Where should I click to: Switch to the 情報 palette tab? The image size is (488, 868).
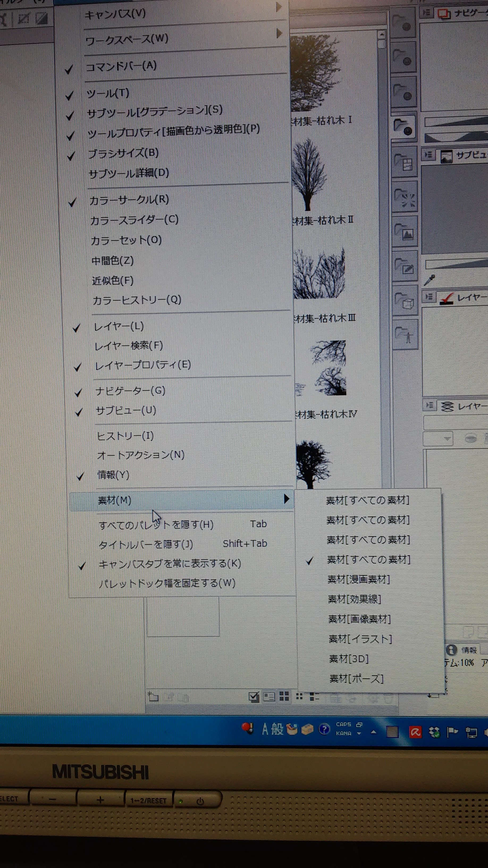pos(462,650)
